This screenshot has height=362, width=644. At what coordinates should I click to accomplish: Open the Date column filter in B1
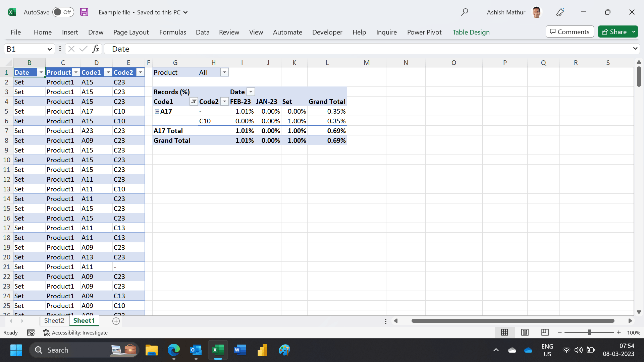41,72
